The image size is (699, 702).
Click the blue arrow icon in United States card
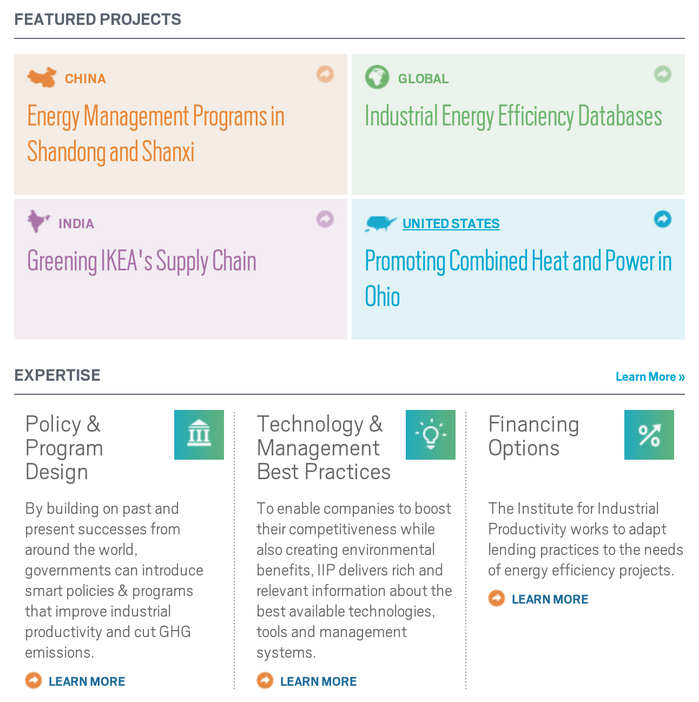coord(662,219)
